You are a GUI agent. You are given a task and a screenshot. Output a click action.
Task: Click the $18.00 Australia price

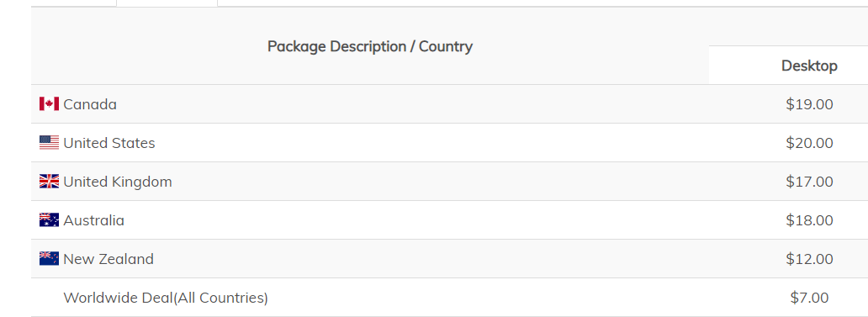809,221
